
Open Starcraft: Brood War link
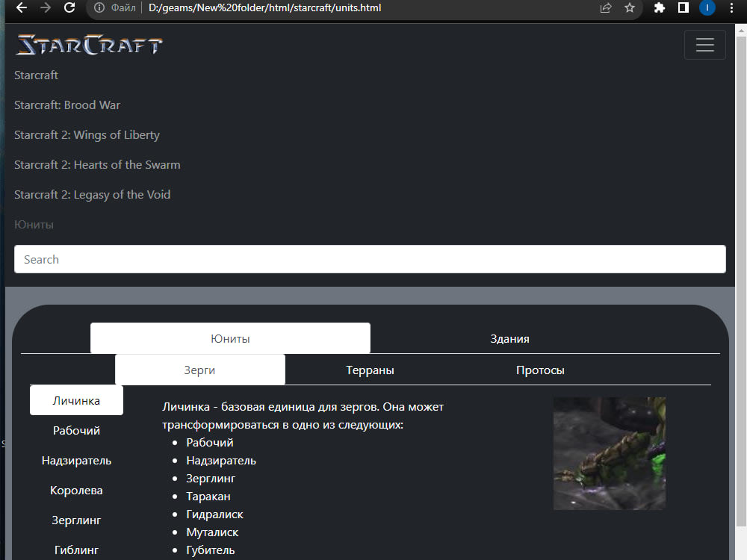67,105
